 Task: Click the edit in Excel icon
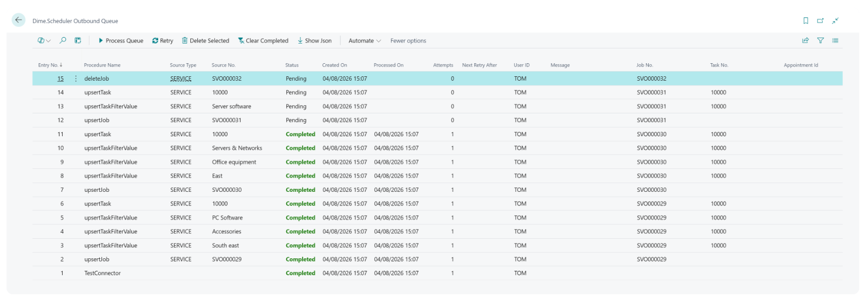click(x=78, y=40)
